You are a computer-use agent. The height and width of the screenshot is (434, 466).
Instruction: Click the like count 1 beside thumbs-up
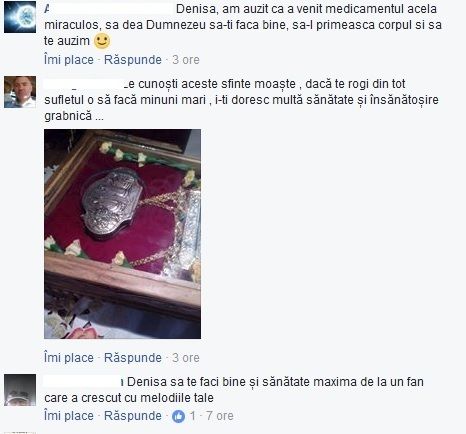coord(193,416)
